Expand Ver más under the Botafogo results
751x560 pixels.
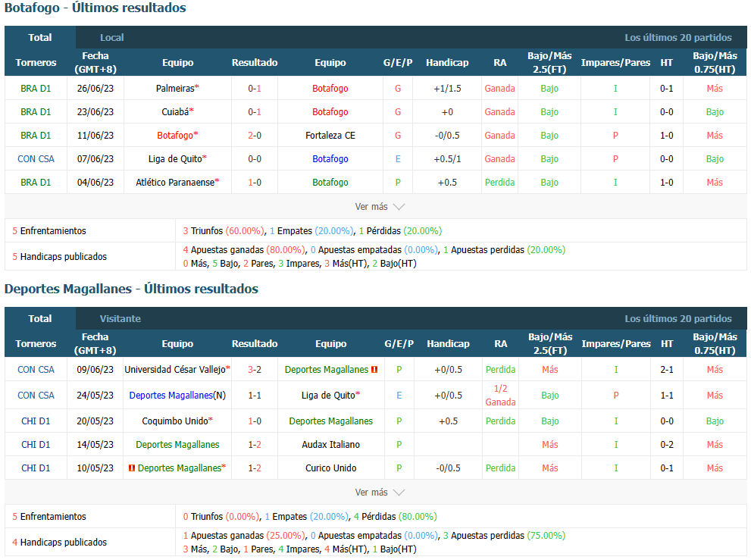click(x=380, y=206)
